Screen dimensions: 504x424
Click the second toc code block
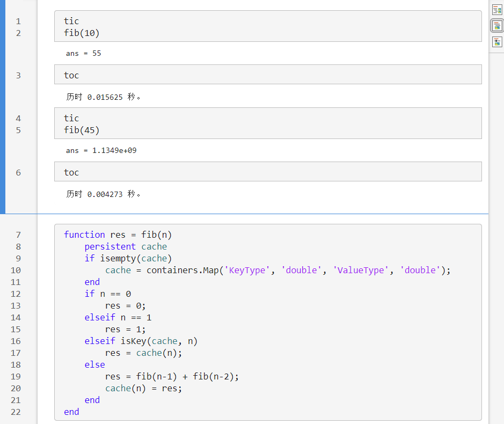tap(268, 172)
